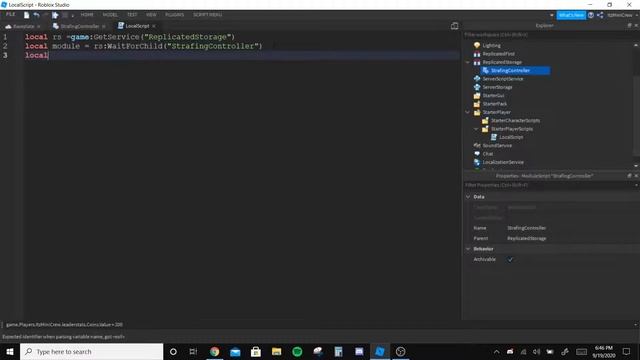Select StarterPack in the Explorer
This screenshot has height=360, width=640.
coord(495,104)
